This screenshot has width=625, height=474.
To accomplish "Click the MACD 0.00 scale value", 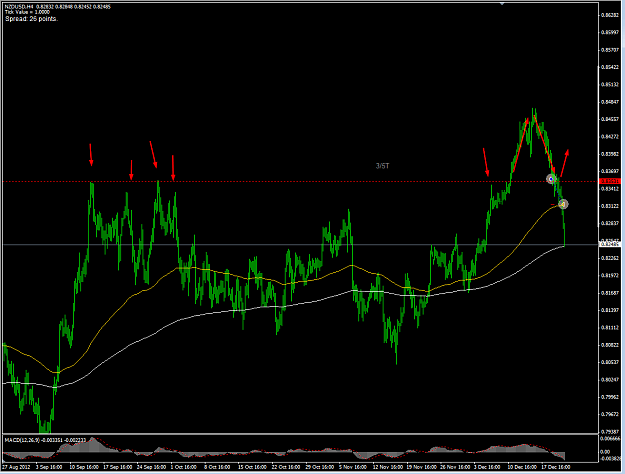I will click(605, 452).
